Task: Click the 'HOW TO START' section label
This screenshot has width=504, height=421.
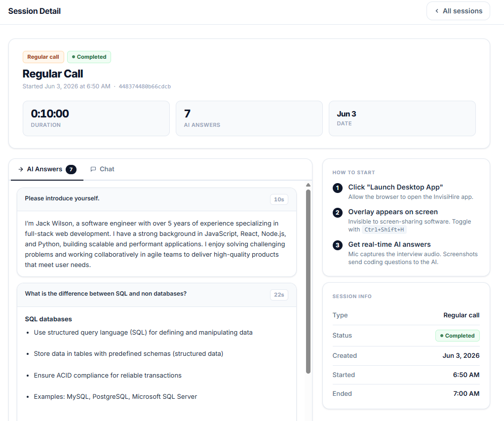Action: [353, 173]
